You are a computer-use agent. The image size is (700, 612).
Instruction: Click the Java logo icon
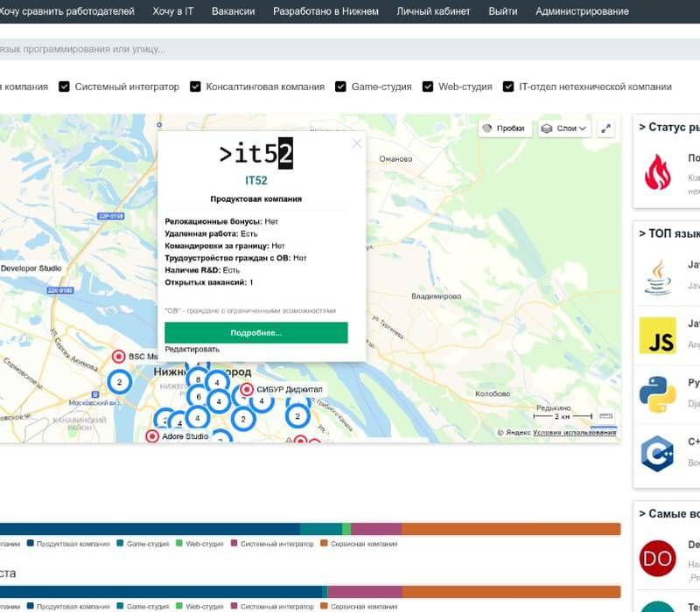[x=658, y=277]
